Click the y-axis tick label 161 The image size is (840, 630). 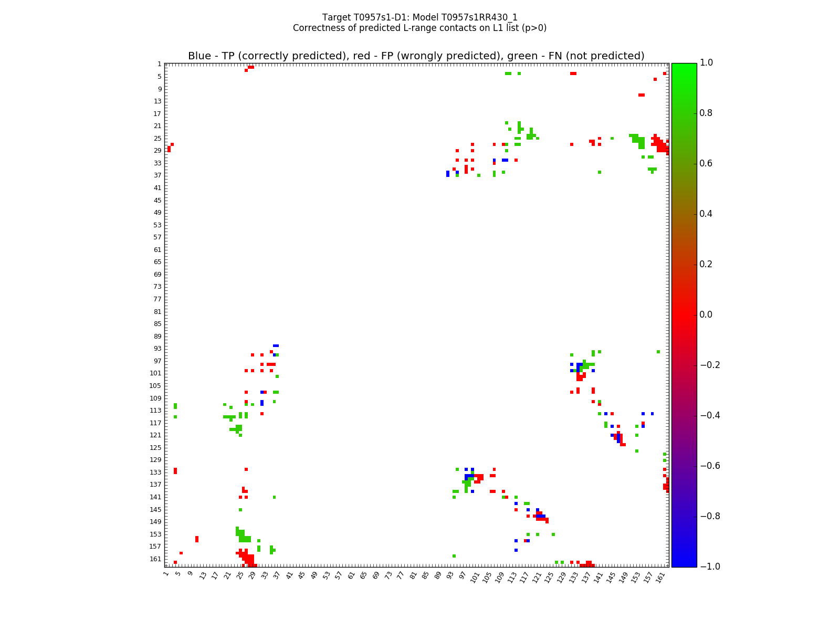(x=156, y=559)
